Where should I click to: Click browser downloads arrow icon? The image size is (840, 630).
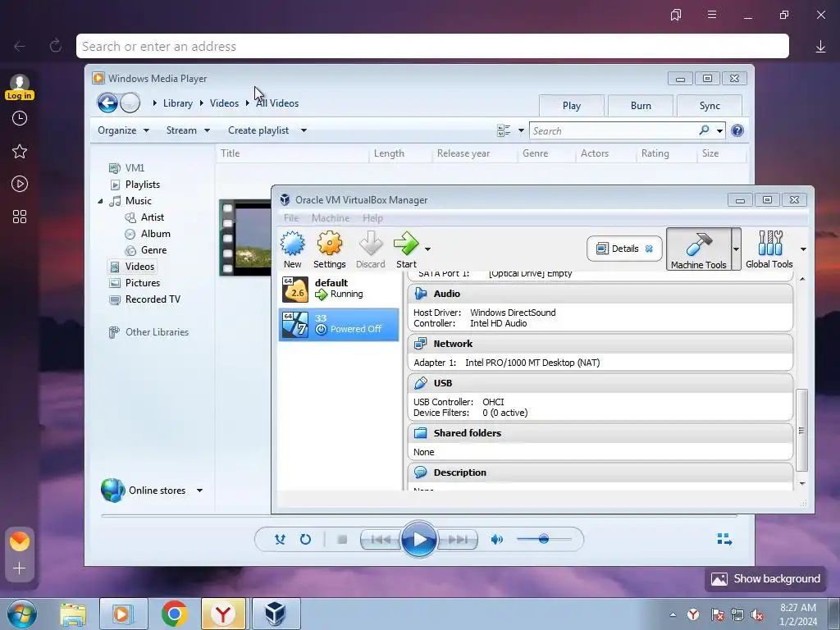pyautogui.click(x=820, y=47)
